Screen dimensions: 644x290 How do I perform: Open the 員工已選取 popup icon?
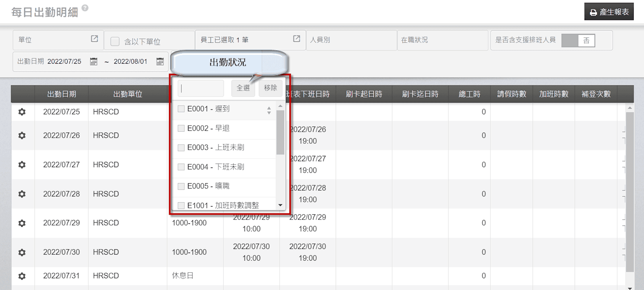(x=296, y=39)
